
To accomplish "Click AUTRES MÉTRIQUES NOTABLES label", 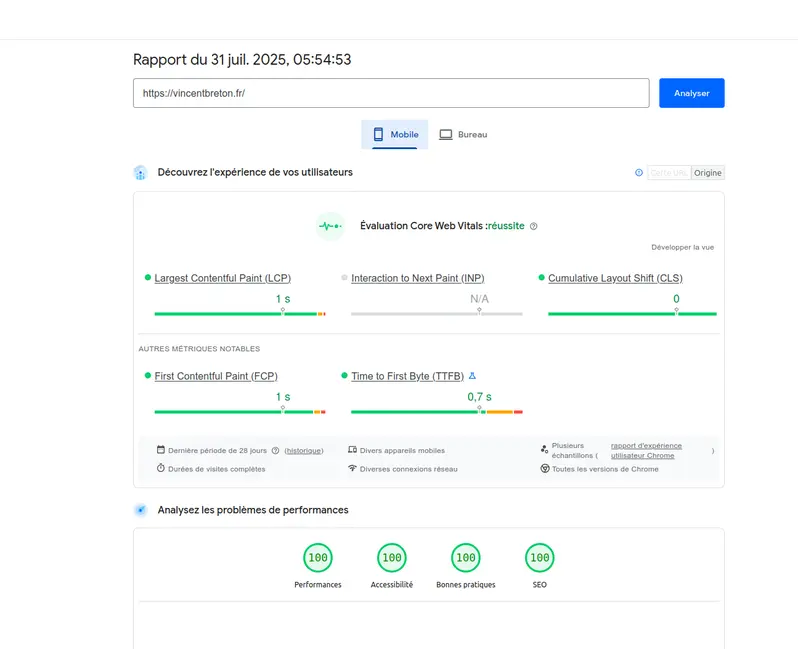I will point(199,349).
